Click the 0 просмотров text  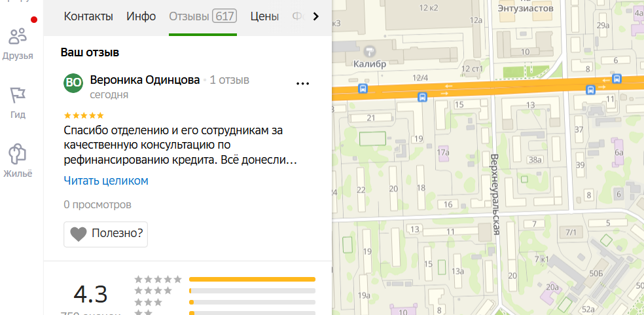98,205
